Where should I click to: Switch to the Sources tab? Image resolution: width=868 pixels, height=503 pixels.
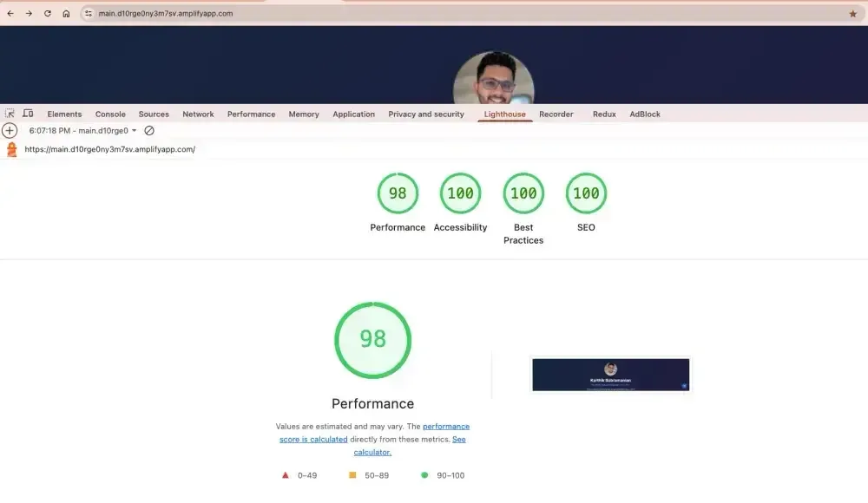(x=154, y=114)
